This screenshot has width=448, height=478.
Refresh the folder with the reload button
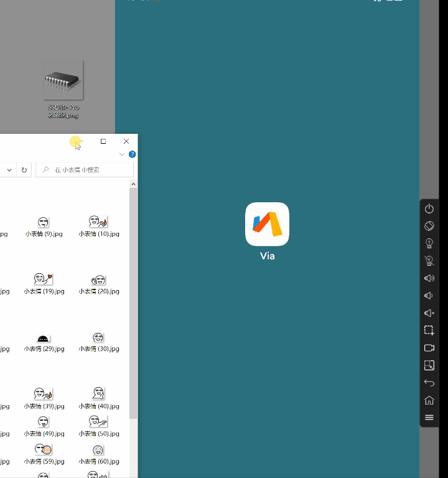24,170
